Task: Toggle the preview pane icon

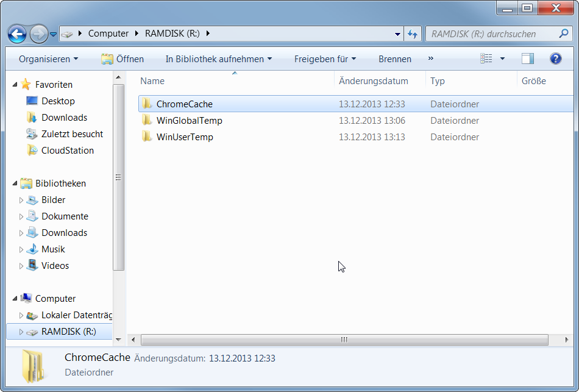Action: click(x=528, y=59)
